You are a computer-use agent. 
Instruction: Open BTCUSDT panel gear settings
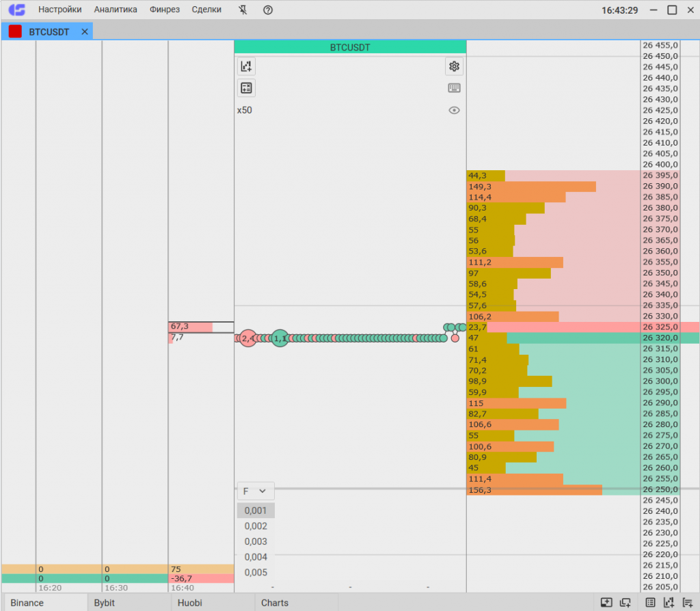[x=454, y=66]
